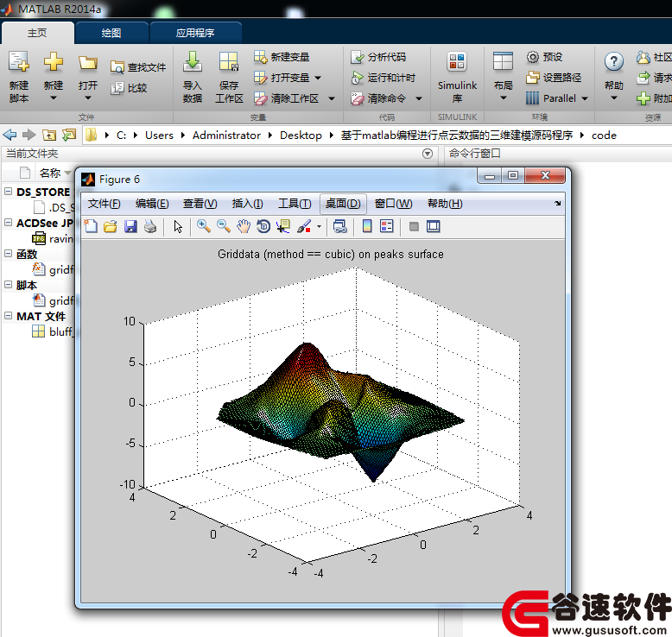This screenshot has height=637, width=672.
Task: Collapse the Scripts (脚本) group
Action: pyautogui.click(x=8, y=285)
